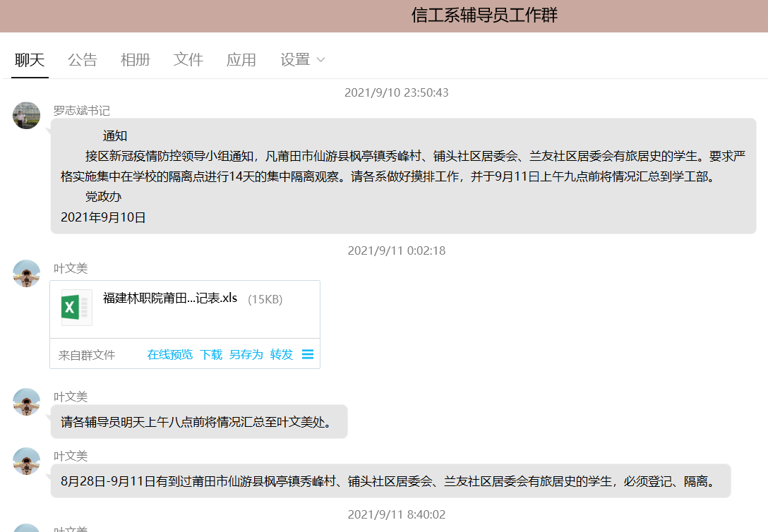Open the file options hamburger menu icon
This screenshot has width=768, height=532.
[x=308, y=354]
